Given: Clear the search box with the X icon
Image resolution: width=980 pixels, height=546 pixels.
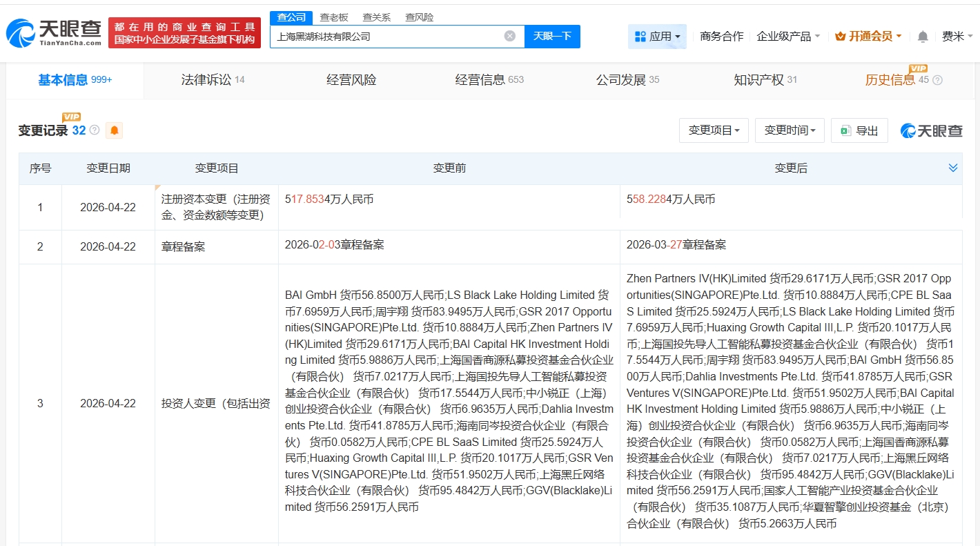Looking at the screenshot, I should pyautogui.click(x=509, y=35).
